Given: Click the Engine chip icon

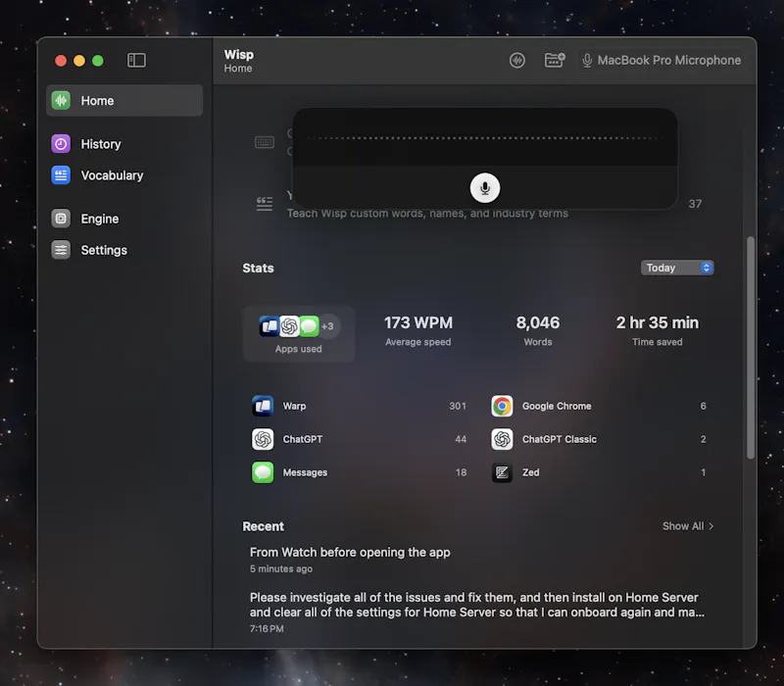Looking at the screenshot, I should coord(61,219).
